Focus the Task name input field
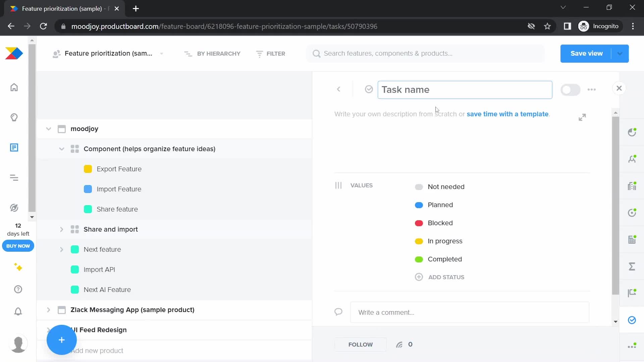This screenshot has width=644, height=362. (x=465, y=90)
